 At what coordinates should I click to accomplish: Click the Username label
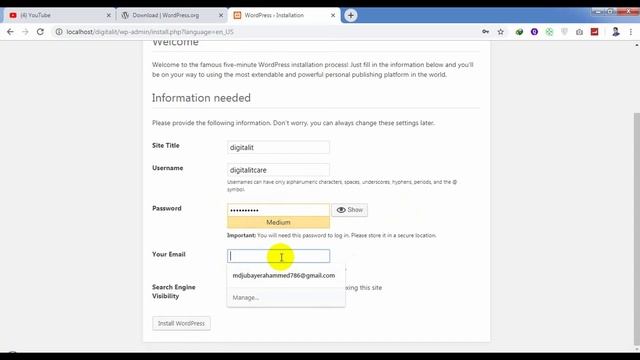click(x=167, y=168)
